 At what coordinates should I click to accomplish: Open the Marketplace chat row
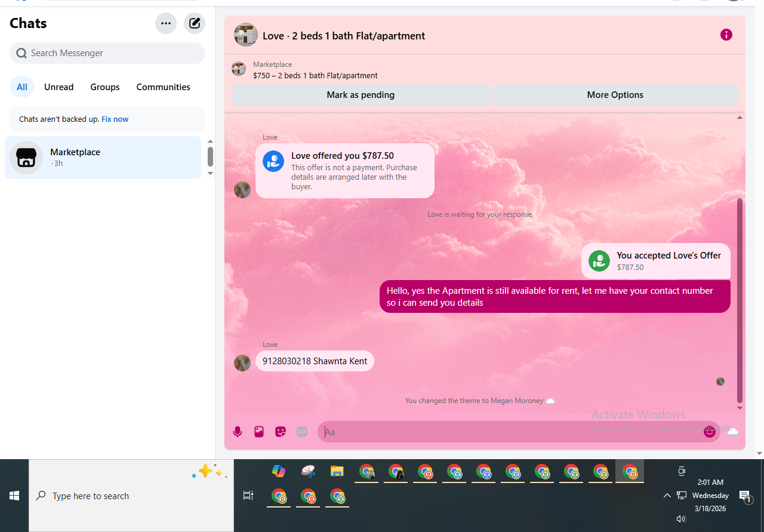103,158
